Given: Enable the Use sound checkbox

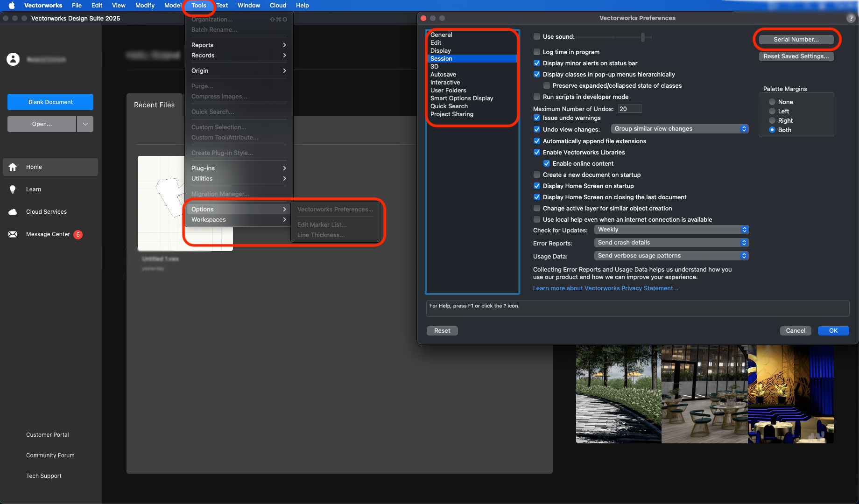Looking at the screenshot, I should click(537, 37).
